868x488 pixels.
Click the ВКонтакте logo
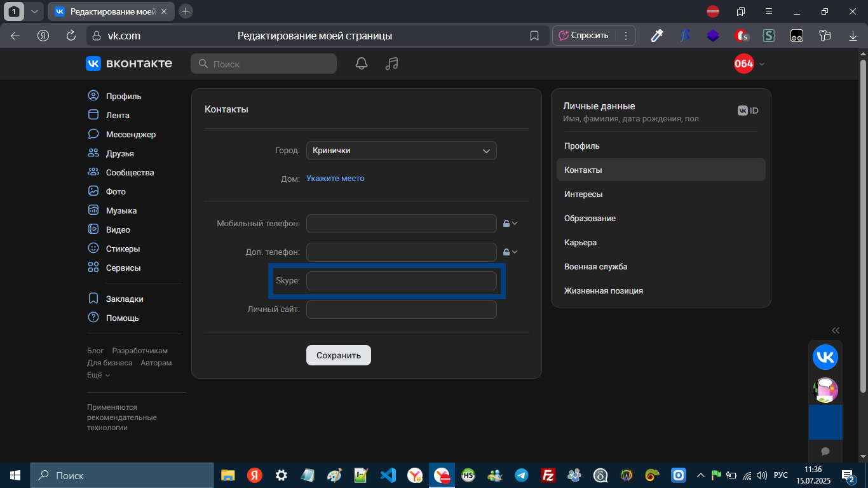129,64
